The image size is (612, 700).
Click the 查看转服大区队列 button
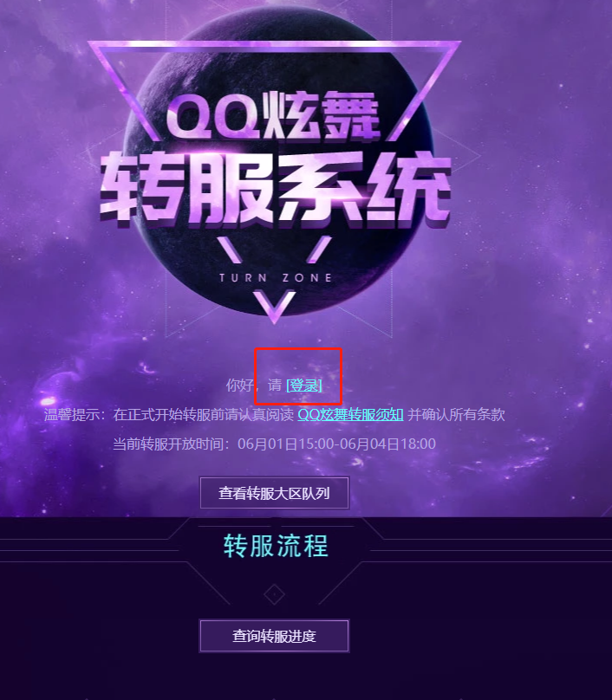pyautogui.click(x=274, y=493)
